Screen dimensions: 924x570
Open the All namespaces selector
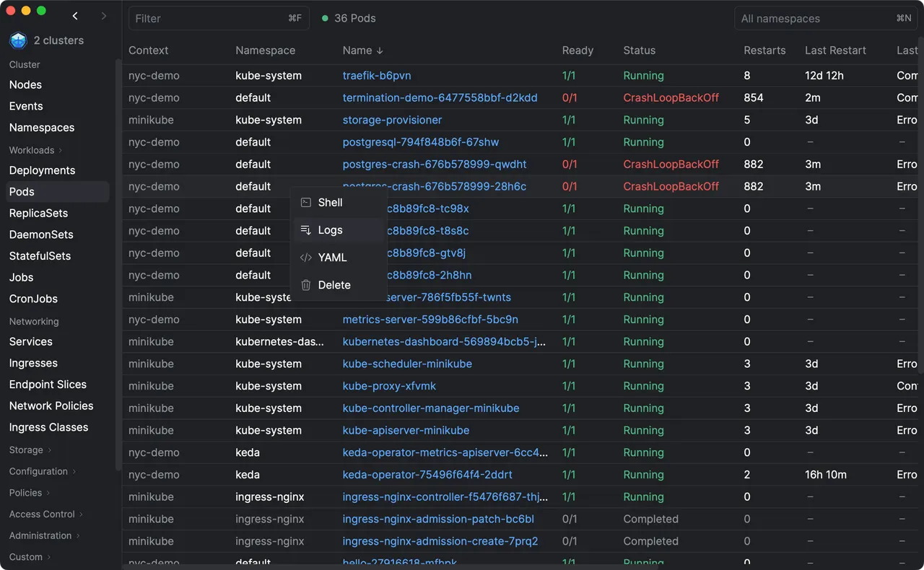(x=826, y=18)
